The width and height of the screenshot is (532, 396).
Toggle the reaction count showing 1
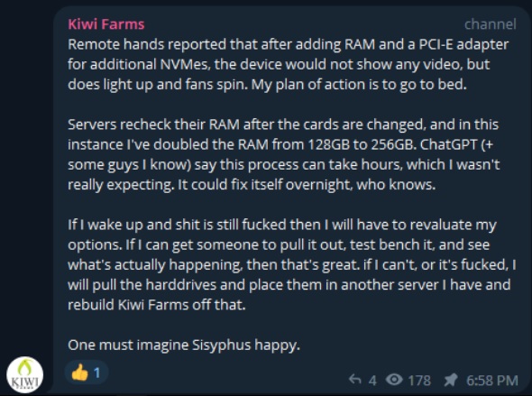[x=96, y=373]
